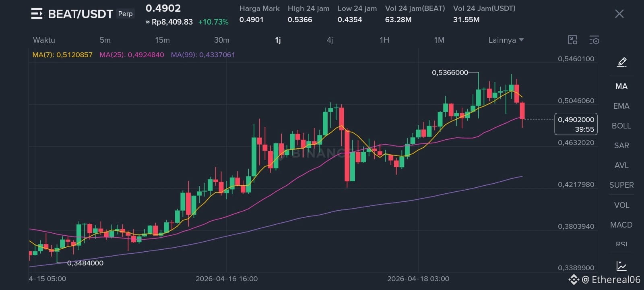Toggle the MA indicator

621,86
